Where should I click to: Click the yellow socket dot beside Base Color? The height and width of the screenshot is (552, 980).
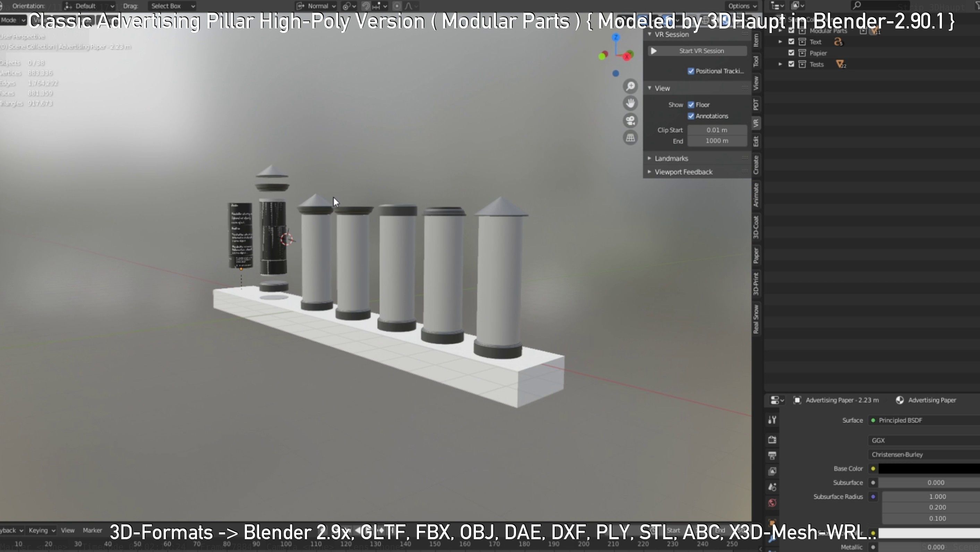[873, 469]
